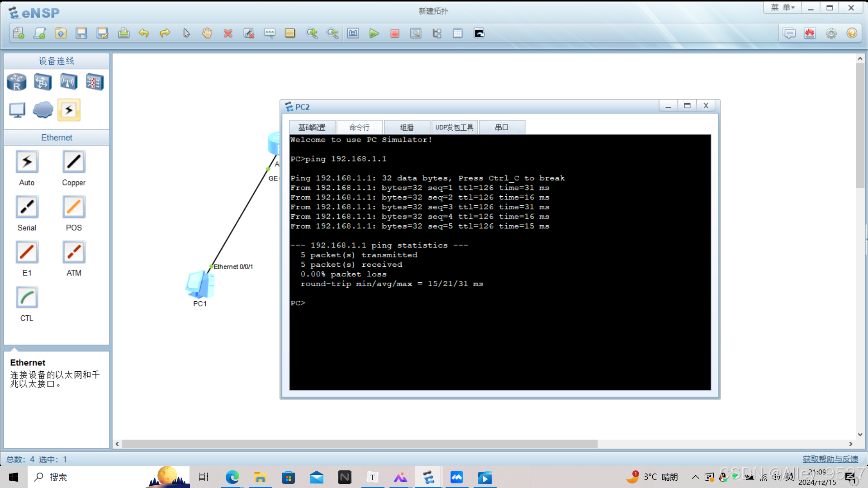The image size is (868, 488).
Task: Select the Switch device category
Action: pos(43,82)
